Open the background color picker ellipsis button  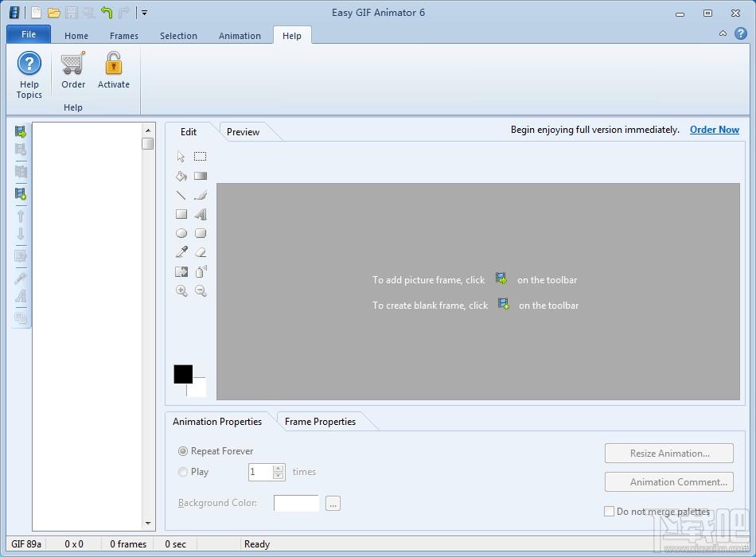(333, 504)
